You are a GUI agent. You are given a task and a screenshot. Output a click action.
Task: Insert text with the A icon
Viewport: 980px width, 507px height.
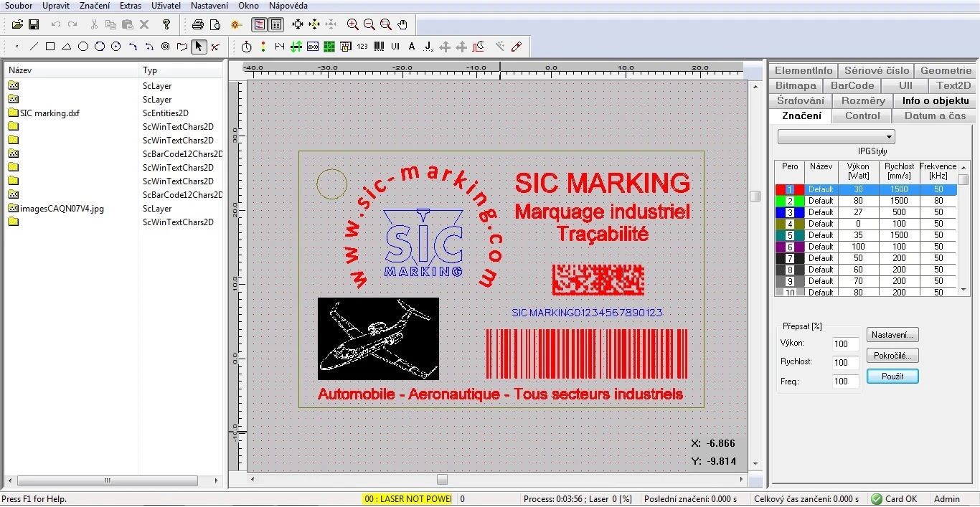pos(412,47)
